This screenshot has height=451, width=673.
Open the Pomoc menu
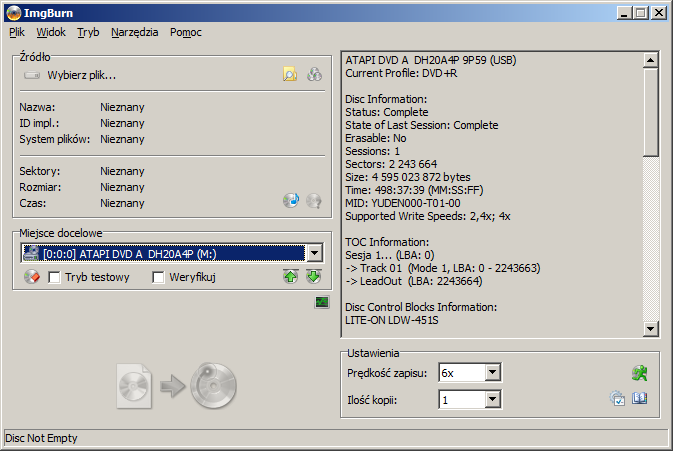click(185, 32)
